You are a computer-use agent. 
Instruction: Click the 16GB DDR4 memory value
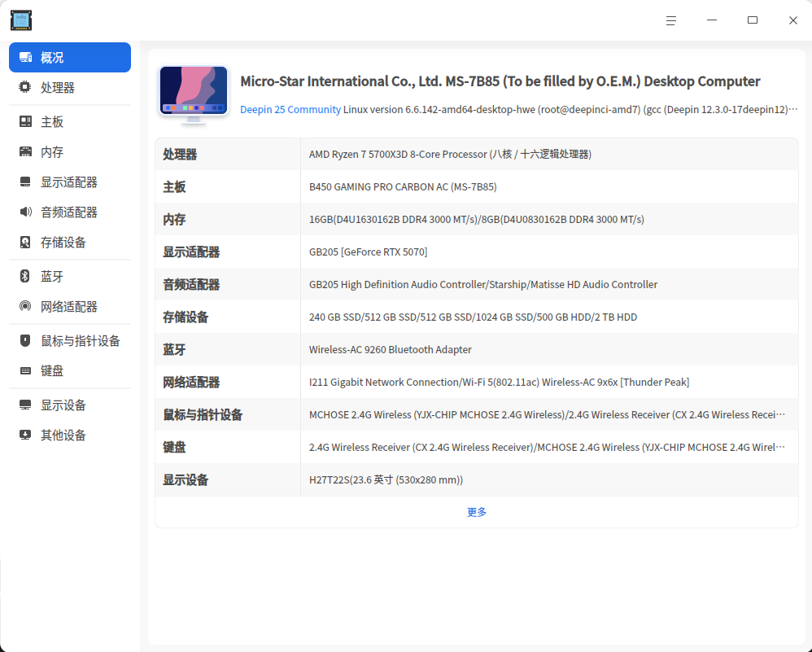click(x=477, y=219)
